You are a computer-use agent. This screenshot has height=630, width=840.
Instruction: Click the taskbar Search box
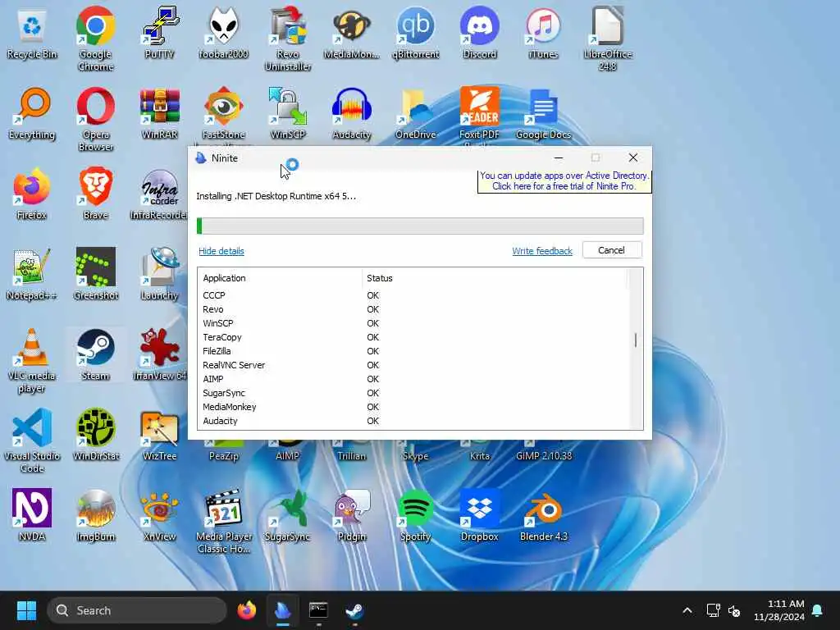137,610
